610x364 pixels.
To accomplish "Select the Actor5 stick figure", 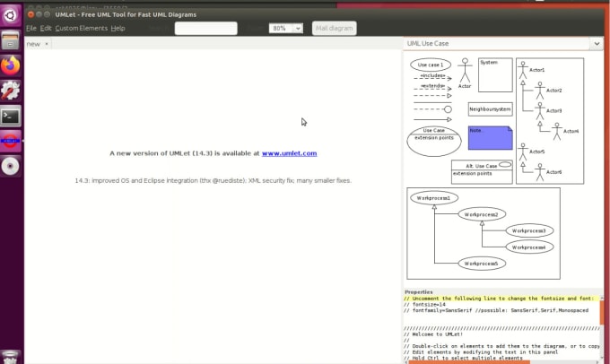I will [523, 152].
